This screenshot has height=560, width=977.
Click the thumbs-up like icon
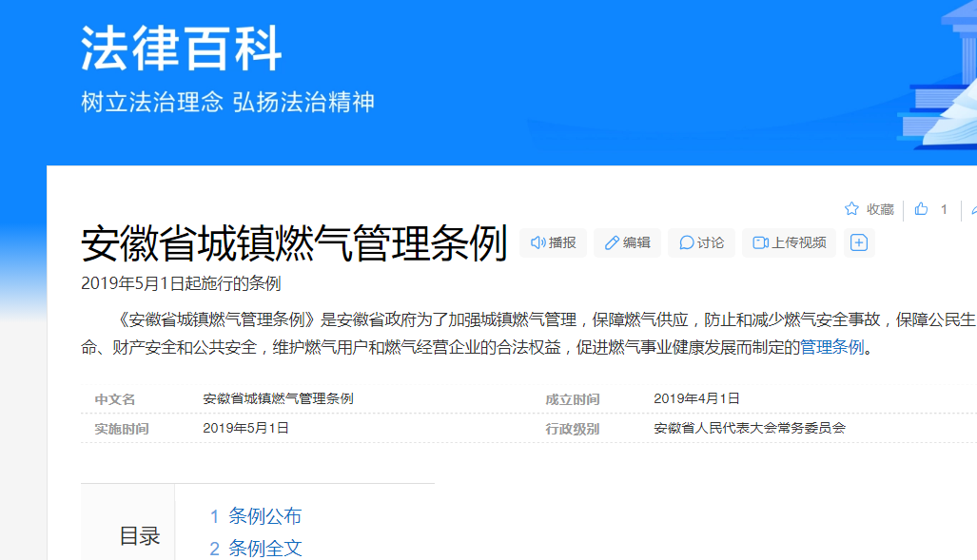point(921,209)
